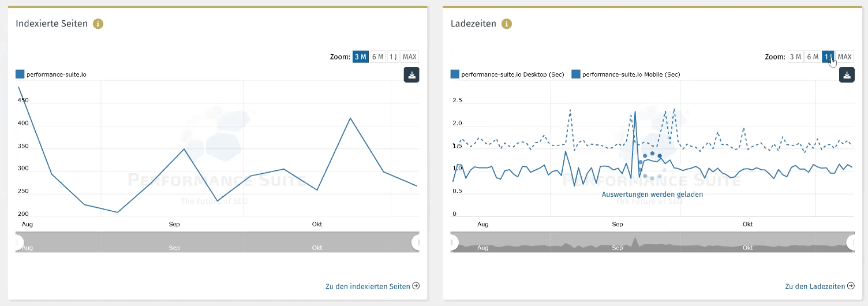868x306 pixels.
Task: Set Indexierte Seiten zoom to 6 M
Action: coord(378,57)
